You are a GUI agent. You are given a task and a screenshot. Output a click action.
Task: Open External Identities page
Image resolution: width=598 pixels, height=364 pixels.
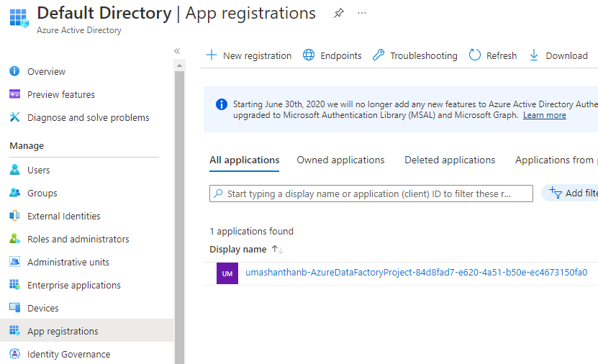[x=64, y=216]
